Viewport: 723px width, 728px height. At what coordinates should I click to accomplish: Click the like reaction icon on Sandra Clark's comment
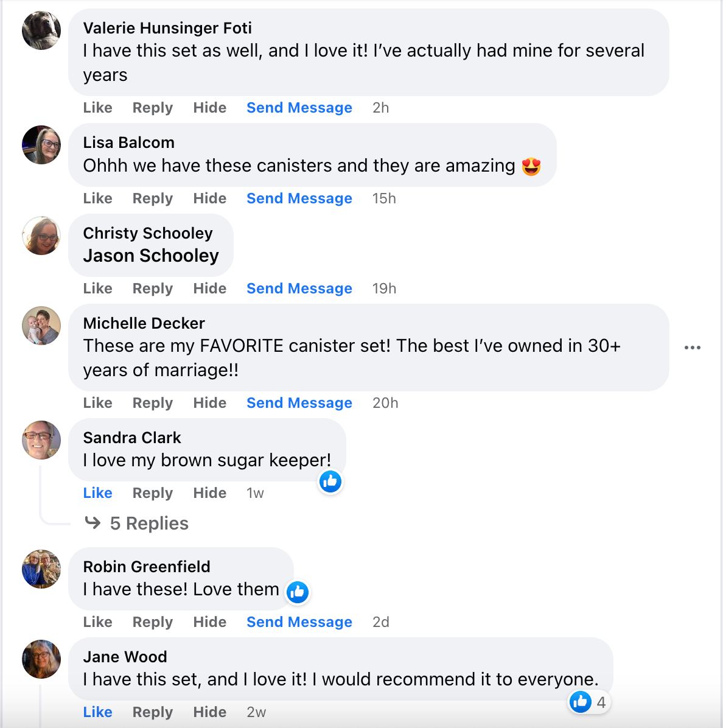[330, 481]
